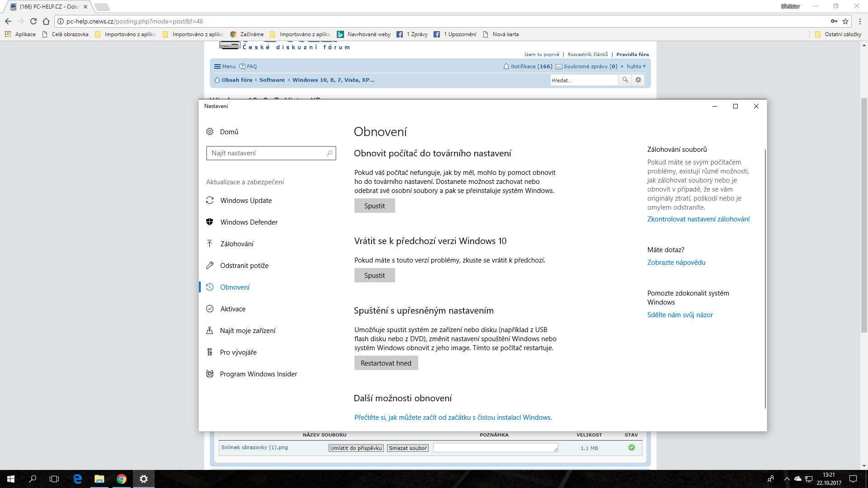868x488 pixels.
Task: Select the Zálohování sidebar item
Action: 236,244
